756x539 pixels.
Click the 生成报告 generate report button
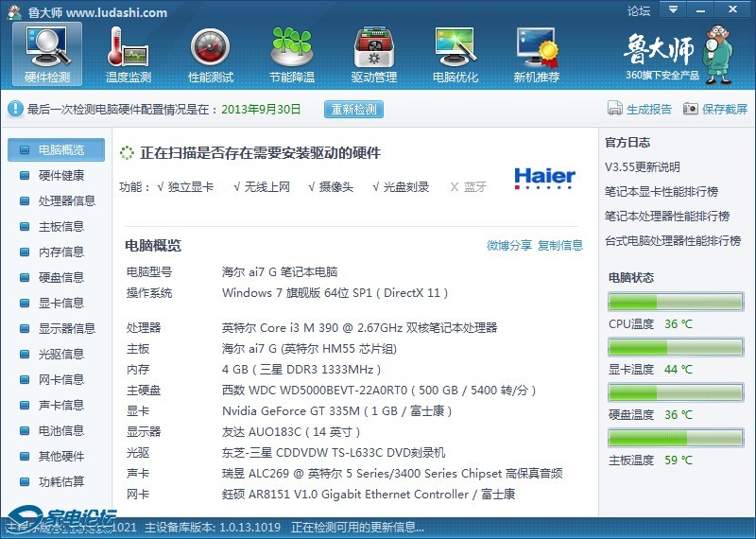641,110
